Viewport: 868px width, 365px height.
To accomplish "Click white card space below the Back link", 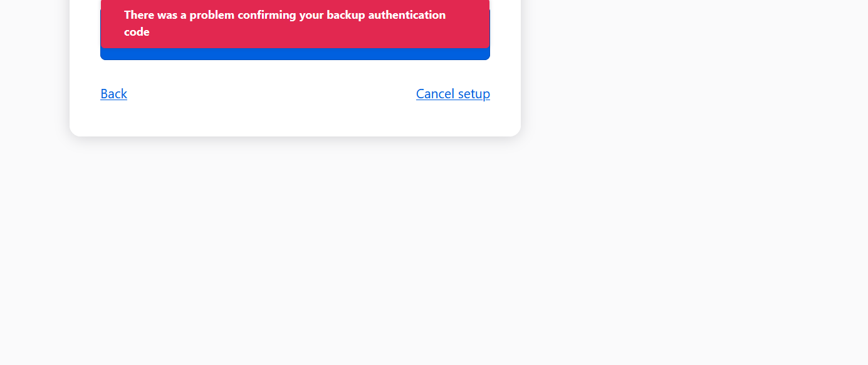I will (x=113, y=119).
